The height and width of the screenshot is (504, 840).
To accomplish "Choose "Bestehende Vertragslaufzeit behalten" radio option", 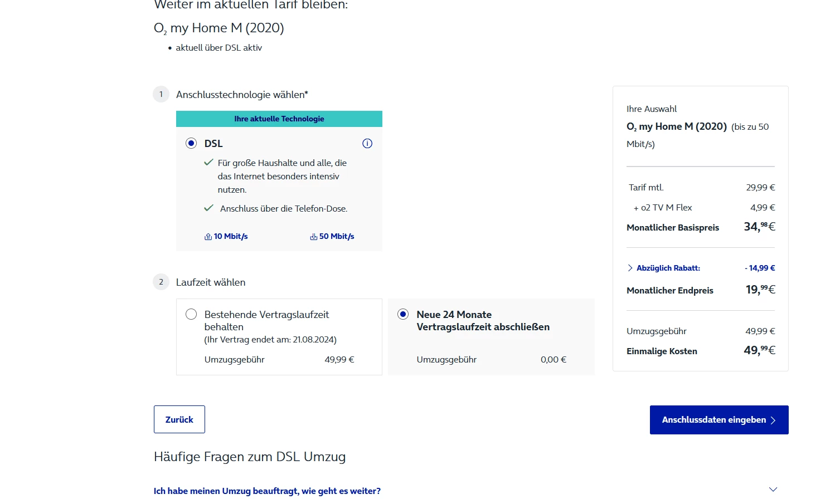I will click(191, 314).
